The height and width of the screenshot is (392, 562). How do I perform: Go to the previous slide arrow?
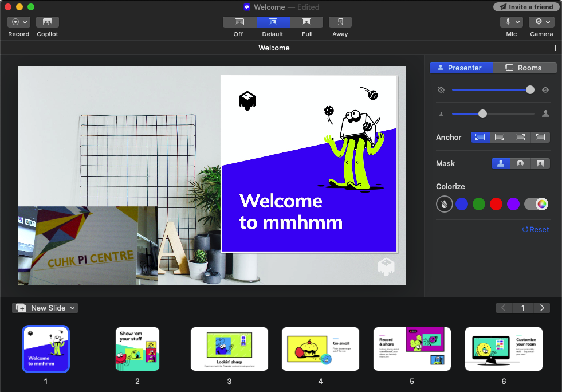(x=504, y=308)
